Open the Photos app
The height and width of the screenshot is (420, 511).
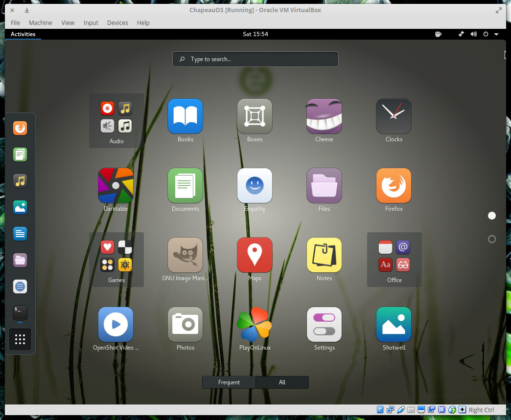coord(185,324)
